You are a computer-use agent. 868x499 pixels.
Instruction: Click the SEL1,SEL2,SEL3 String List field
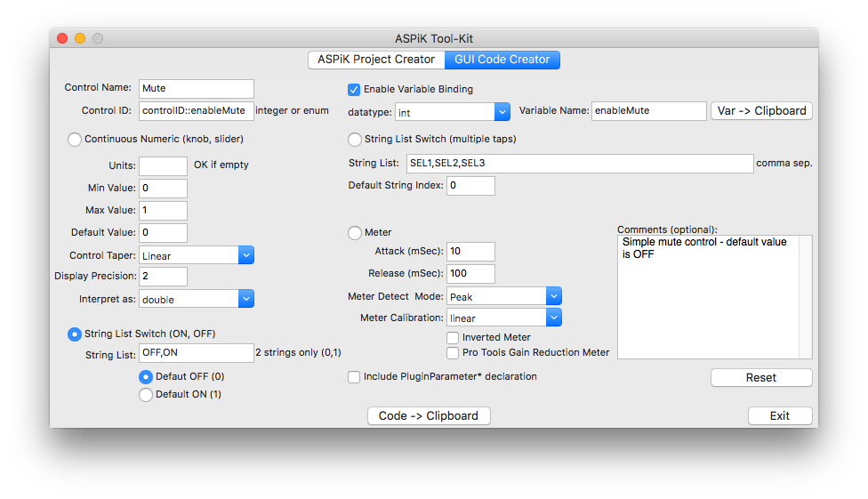coord(580,164)
